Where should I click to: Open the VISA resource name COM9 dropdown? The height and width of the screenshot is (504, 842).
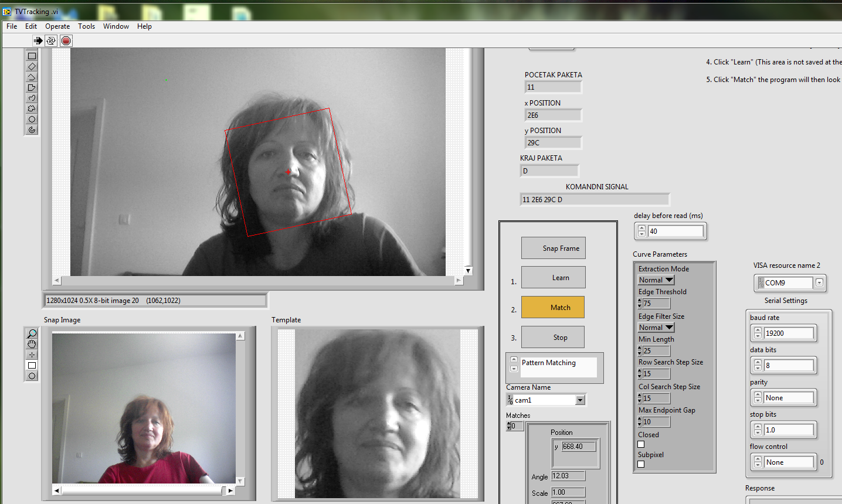(x=819, y=282)
